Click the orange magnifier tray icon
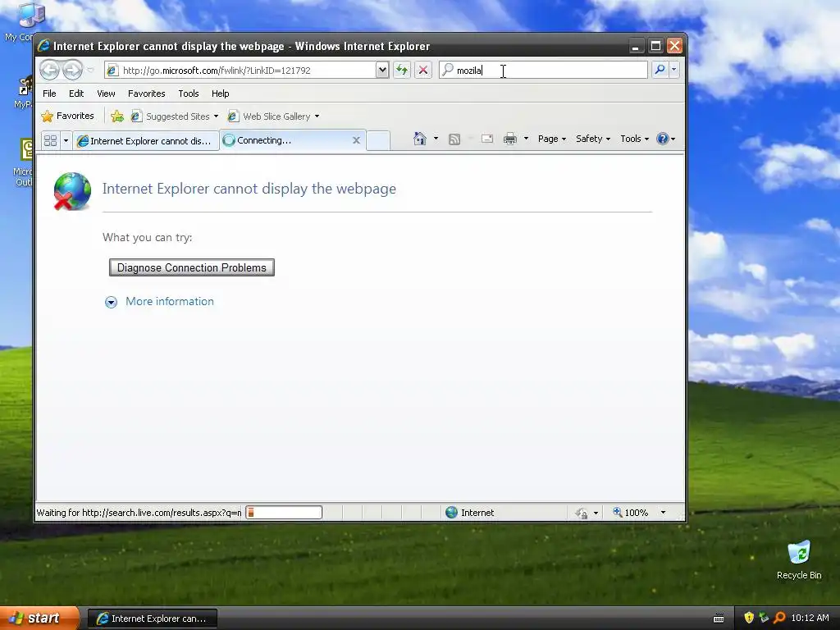 point(779,618)
